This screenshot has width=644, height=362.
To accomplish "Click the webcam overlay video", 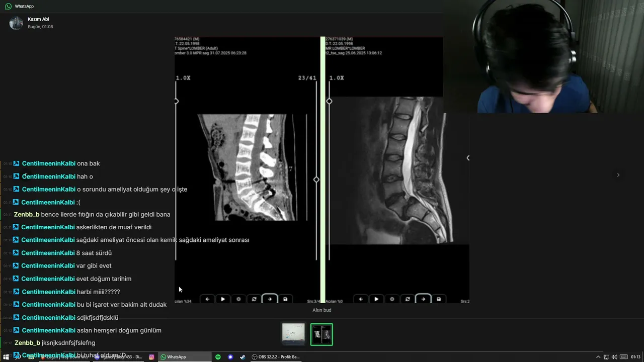I will pos(543,56).
